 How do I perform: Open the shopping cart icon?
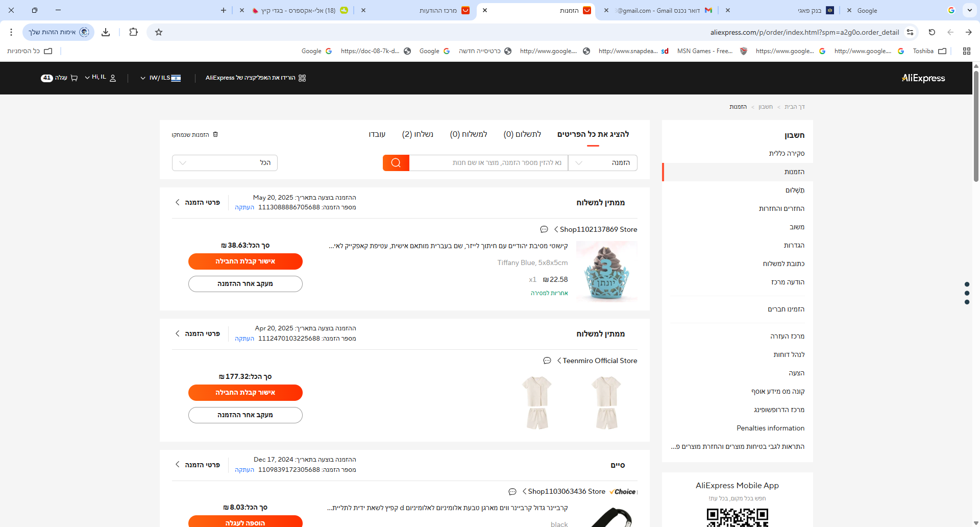[75, 78]
